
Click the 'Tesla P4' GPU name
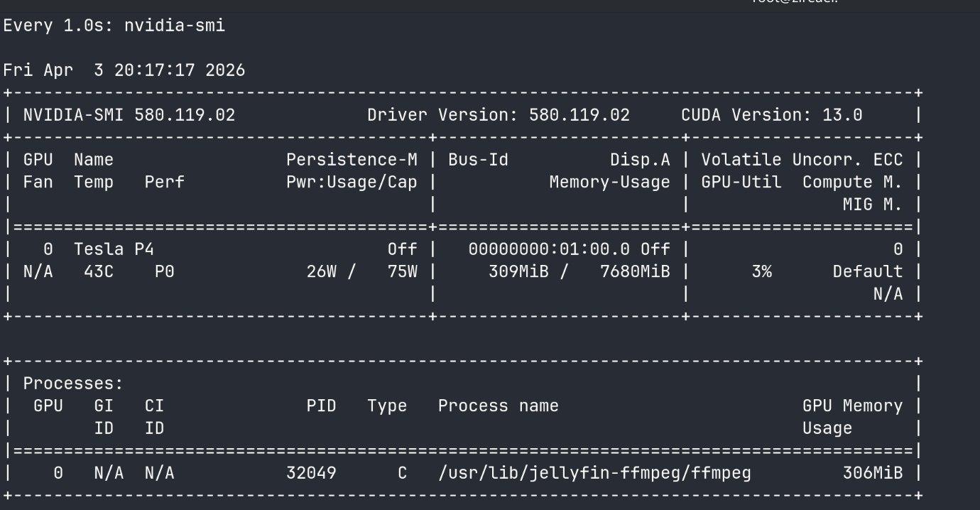(114, 249)
